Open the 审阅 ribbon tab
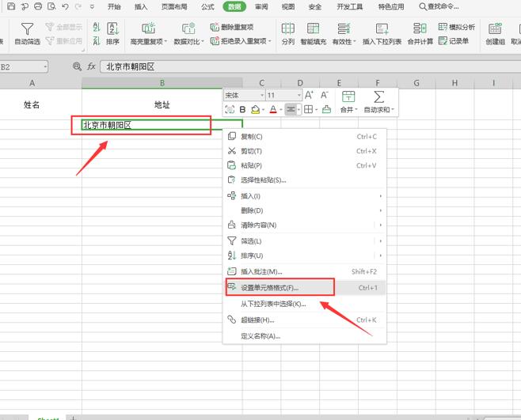521x420 pixels. 261,6
